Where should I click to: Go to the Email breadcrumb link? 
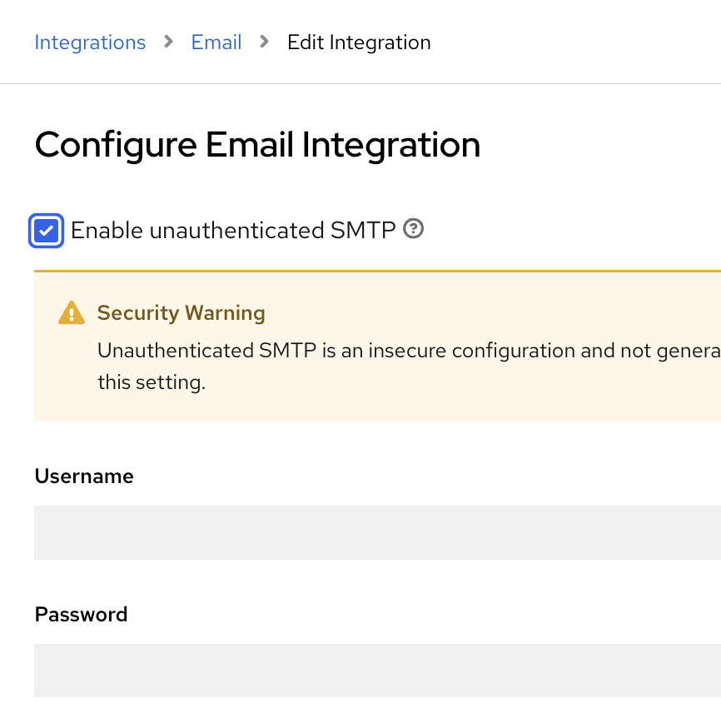point(216,42)
